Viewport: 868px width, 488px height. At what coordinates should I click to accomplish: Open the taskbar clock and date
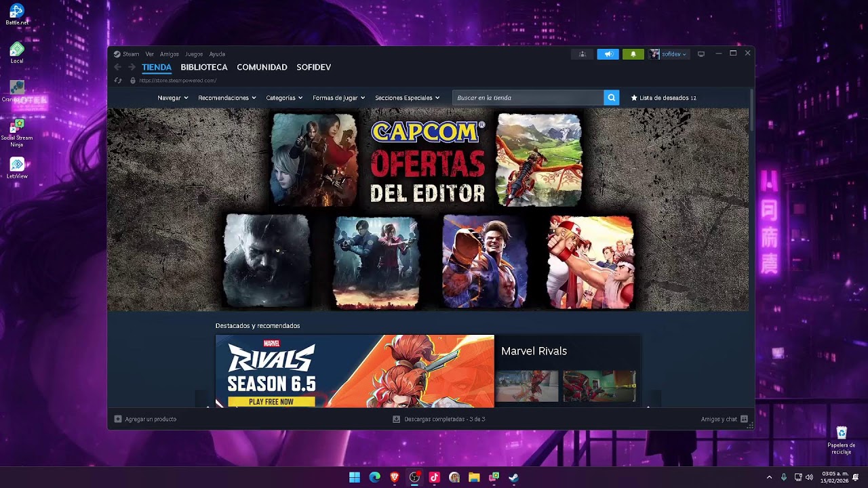coord(835,477)
